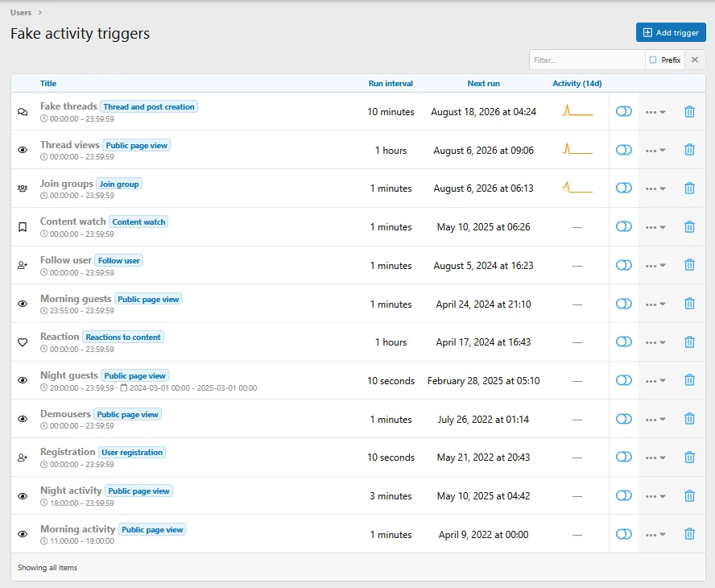This screenshot has height=588, width=715.
Task: Open the more-options menu for Fake threads
Action: point(655,112)
